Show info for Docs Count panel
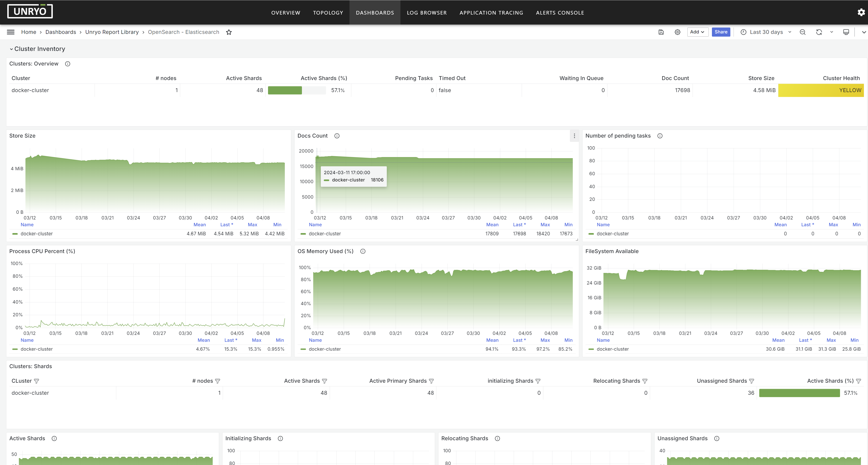 [x=337, y=136]
